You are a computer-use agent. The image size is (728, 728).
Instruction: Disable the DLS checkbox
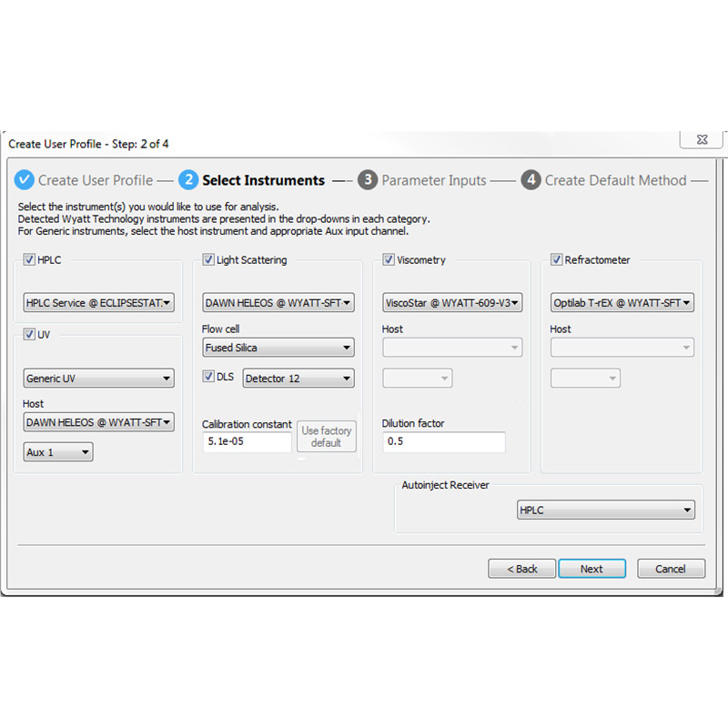coord(208,376)
